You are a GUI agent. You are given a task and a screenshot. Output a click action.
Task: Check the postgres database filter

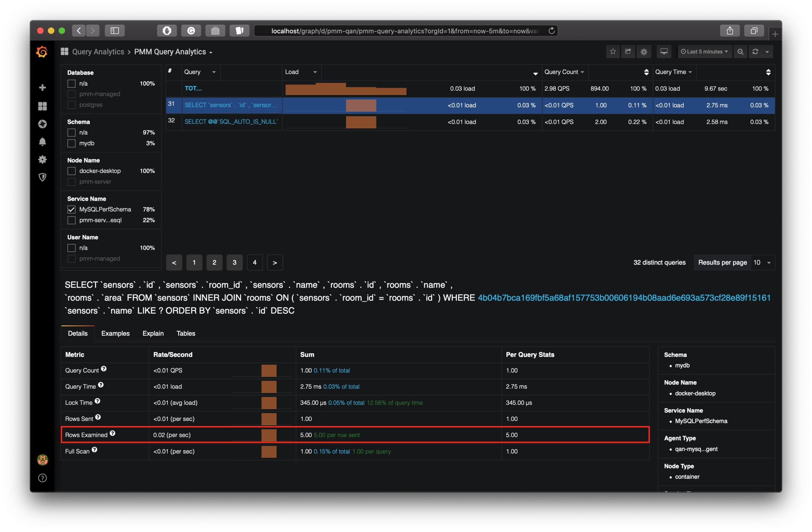(x=71, y=105)
